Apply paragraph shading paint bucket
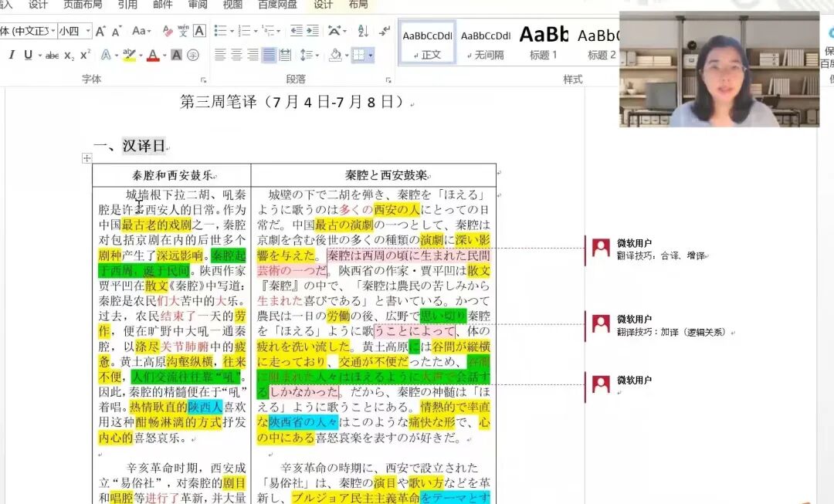834x504 pixels. (x=335, y=55)
